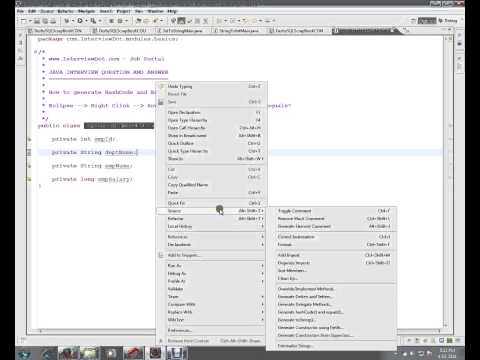Open the Edit menu

32,11
